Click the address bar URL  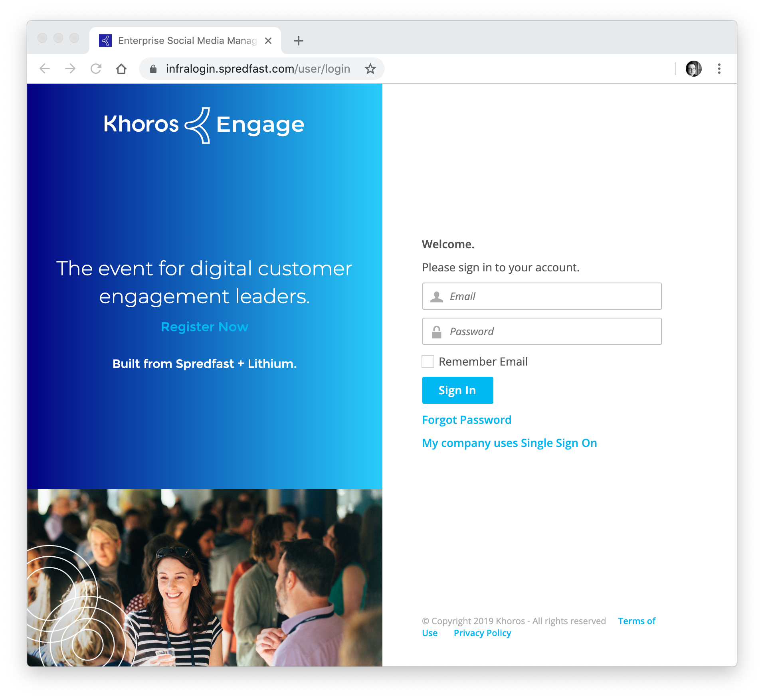258,69
